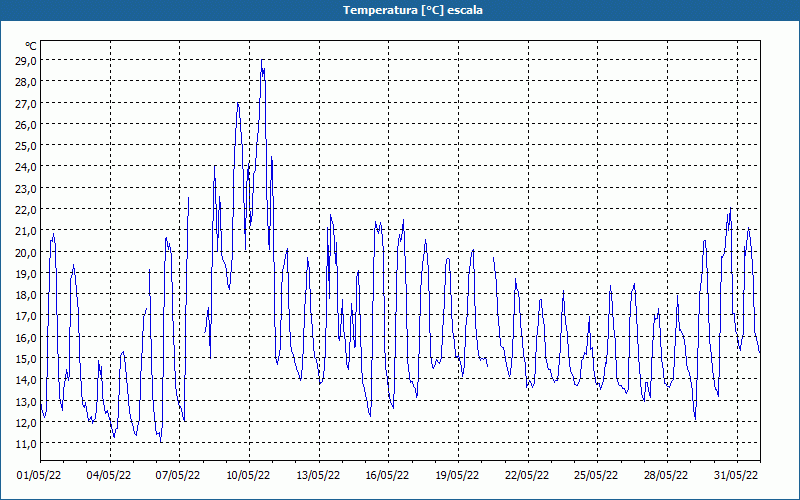Screen dimensions: 800x500
Task: Click the °C unit label
Action: click(31, 46)
